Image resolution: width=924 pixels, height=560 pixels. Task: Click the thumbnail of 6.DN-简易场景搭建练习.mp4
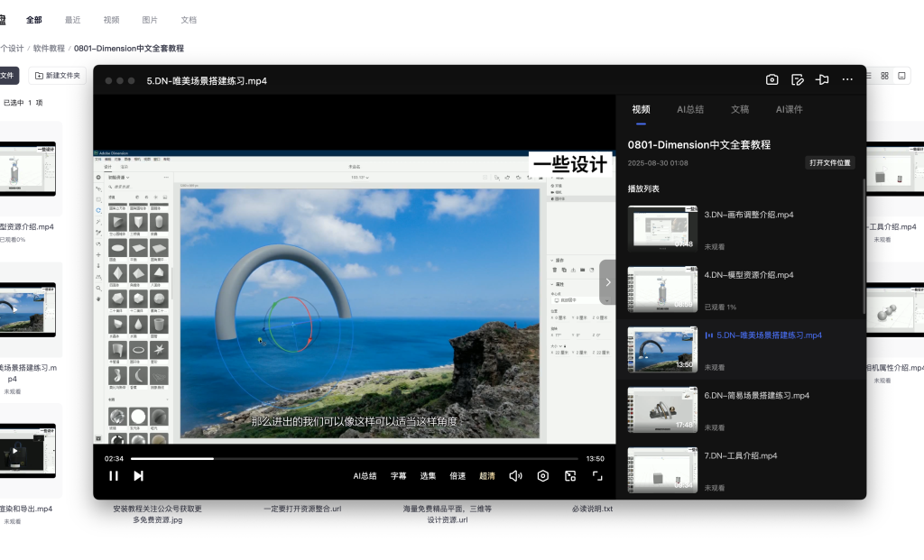click(662, 410)
